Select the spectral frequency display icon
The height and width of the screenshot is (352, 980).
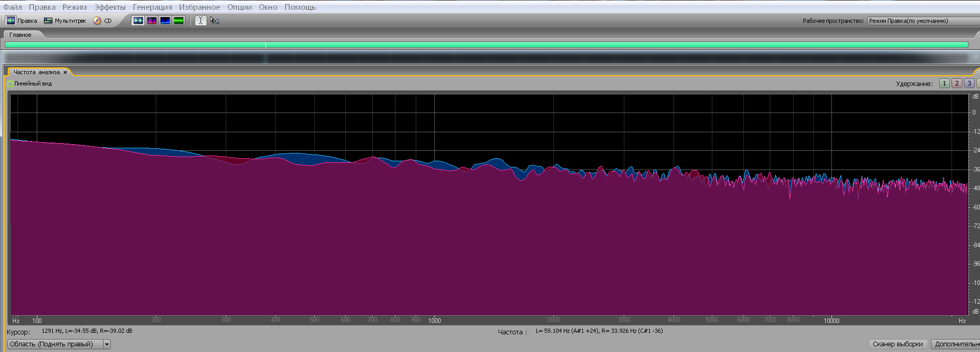click(x=152, y=21)
